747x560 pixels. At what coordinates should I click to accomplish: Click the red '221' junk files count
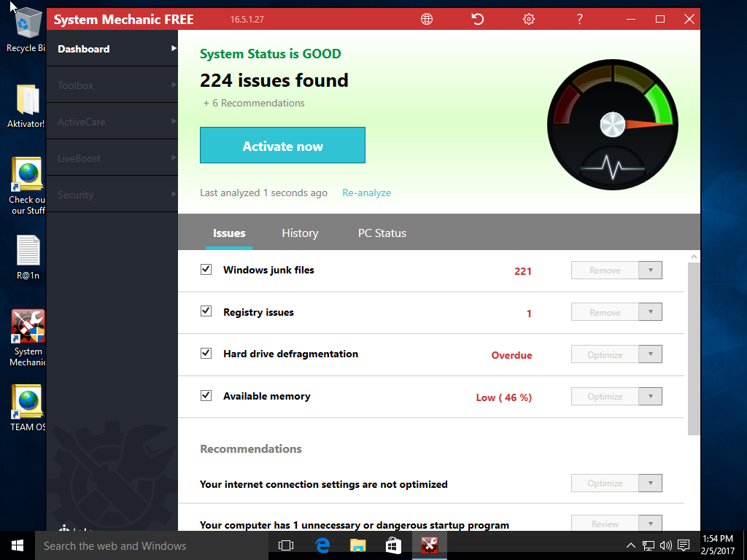pyautogui.click(x=522, y=271)
